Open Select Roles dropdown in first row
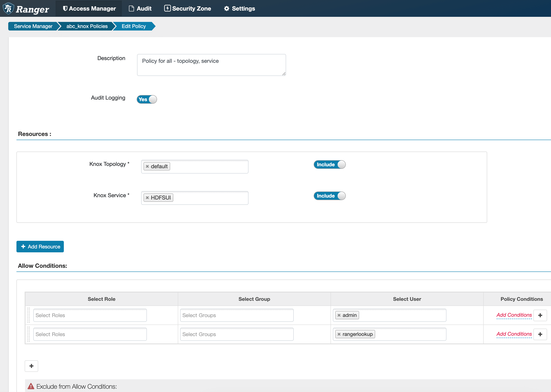This screenshot has height=392, width=551. click(90, 315)
